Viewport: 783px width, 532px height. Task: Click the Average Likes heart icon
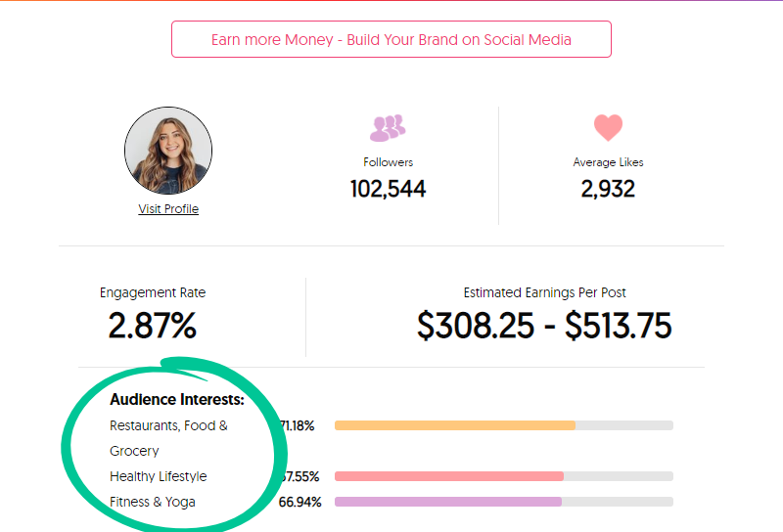[x=608, y=127]
